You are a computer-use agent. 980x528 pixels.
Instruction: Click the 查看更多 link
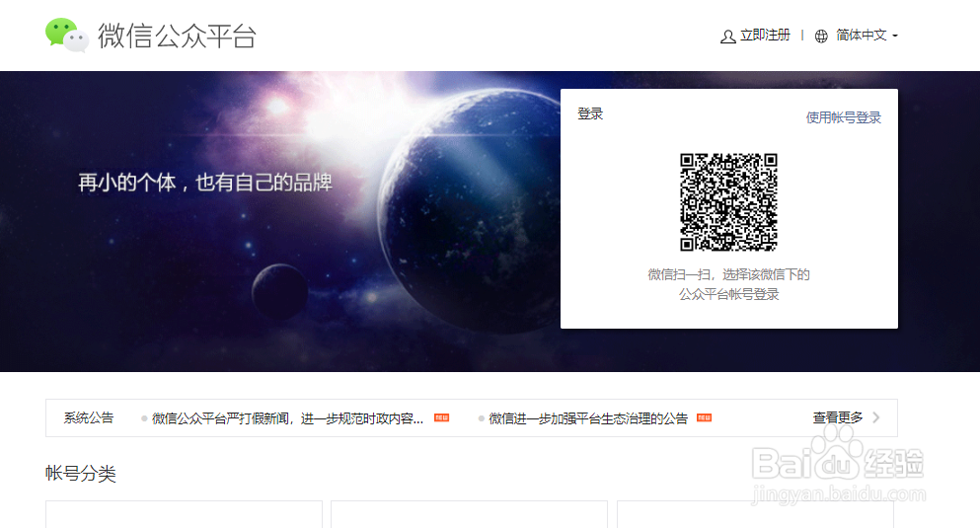pos(838,417)
